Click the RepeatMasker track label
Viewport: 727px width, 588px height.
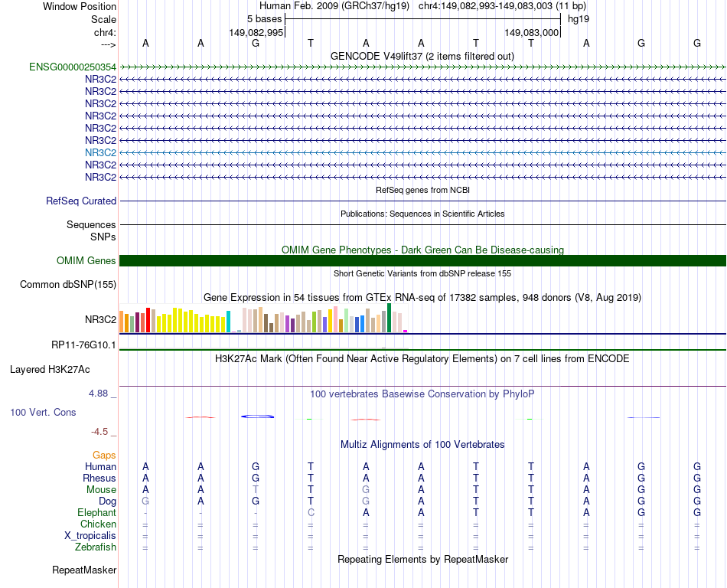[84, 570]
